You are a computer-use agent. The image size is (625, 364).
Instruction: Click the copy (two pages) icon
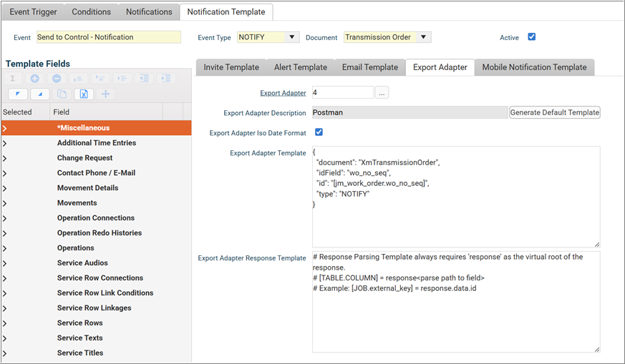pos(62,94)
